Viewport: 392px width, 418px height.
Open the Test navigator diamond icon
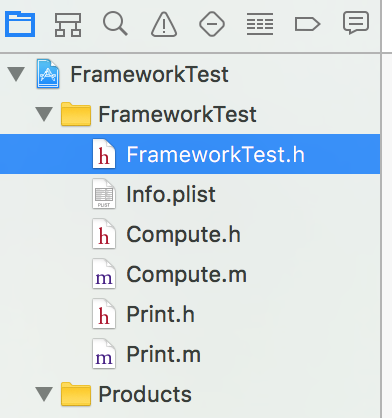212,24
